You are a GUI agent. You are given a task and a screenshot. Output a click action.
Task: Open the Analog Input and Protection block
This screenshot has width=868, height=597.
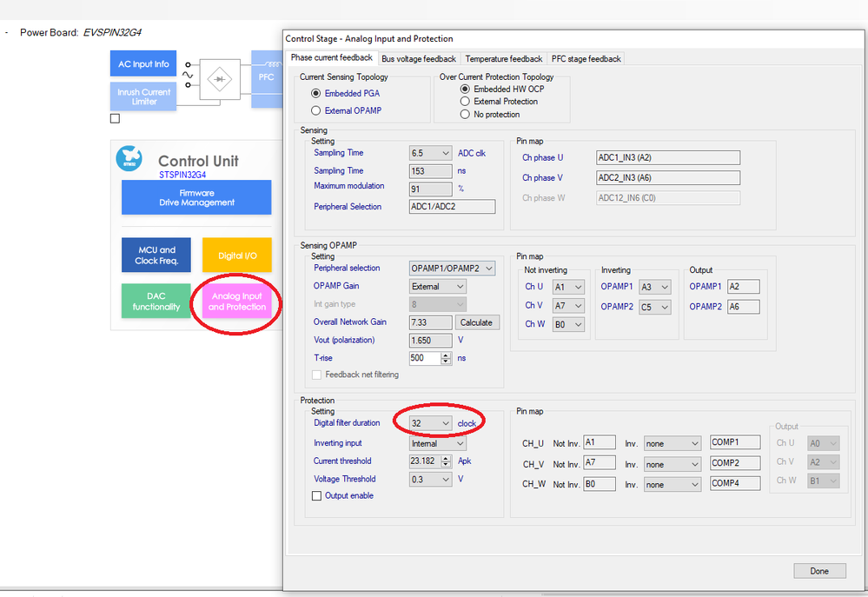coord(237,301)
